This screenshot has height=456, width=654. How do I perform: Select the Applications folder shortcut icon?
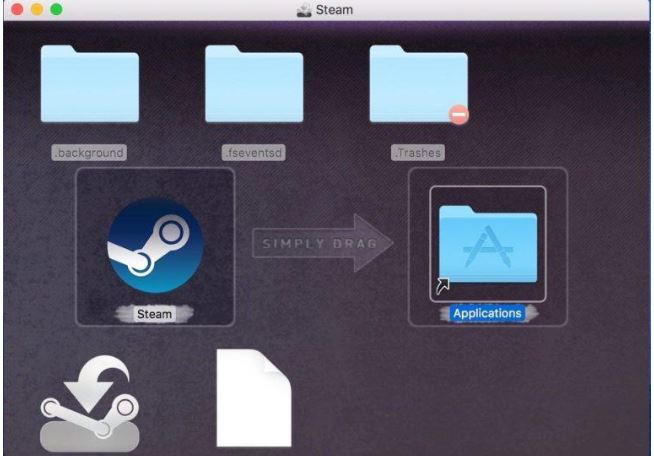point(488,243)
